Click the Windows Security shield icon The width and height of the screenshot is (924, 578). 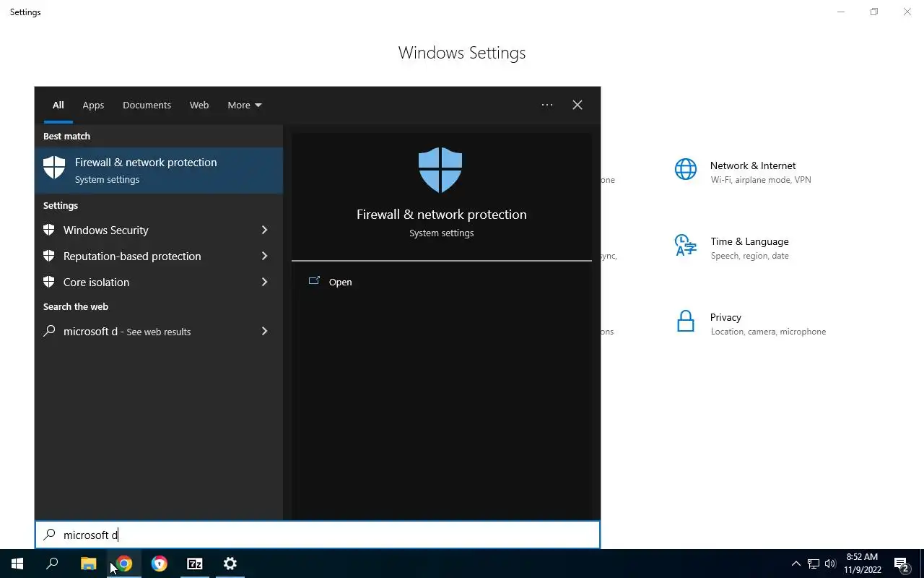(49, 230)
